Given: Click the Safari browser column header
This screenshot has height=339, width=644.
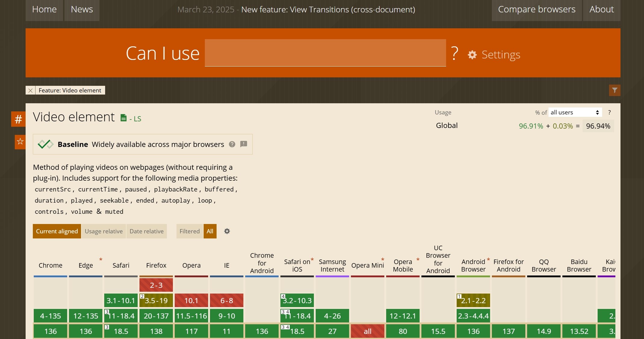Looking at the screenshot, I should [x=121, y=266].
